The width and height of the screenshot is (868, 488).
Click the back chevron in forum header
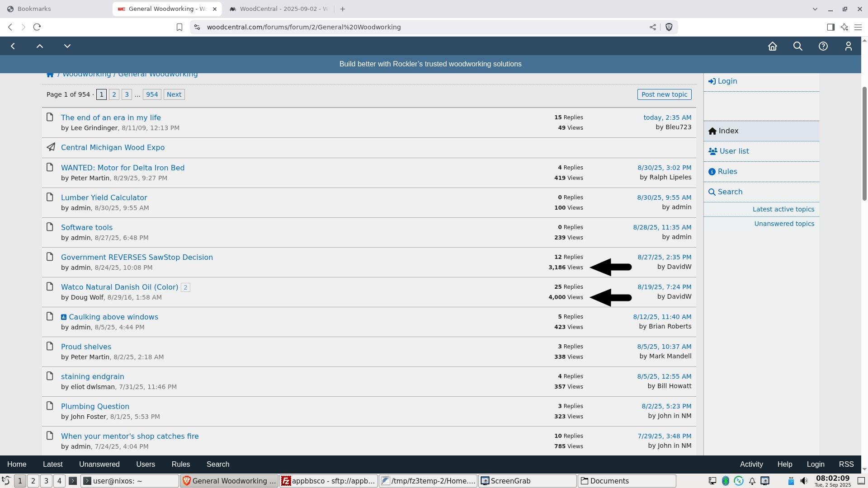[13, 46]
